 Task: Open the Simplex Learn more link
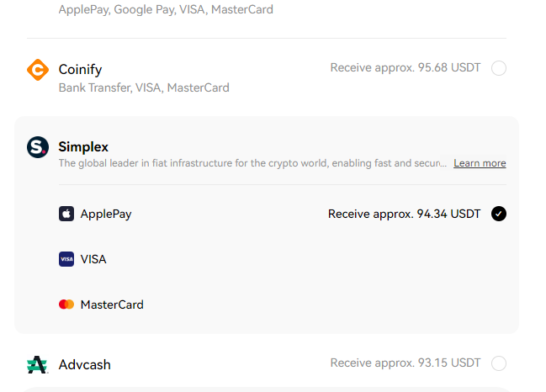point(480,163)
